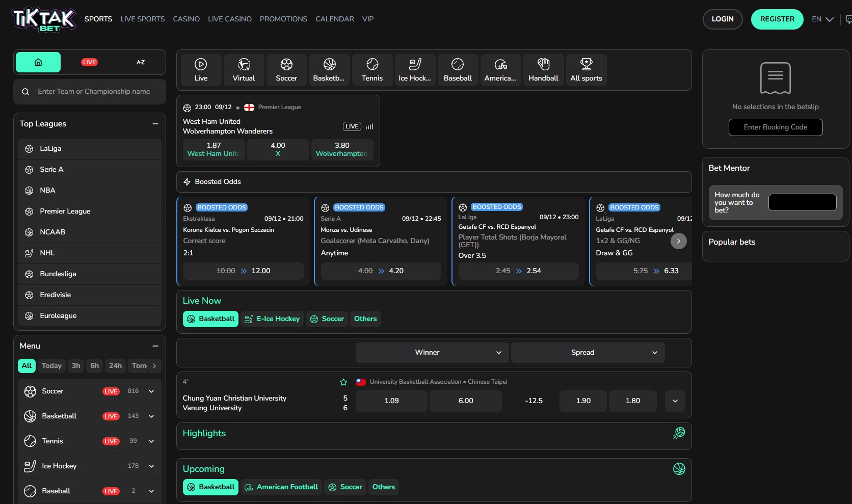Select the Ice Hockey tile in sports bar
This screenshot has height=504, width=852.
point(415,70)
